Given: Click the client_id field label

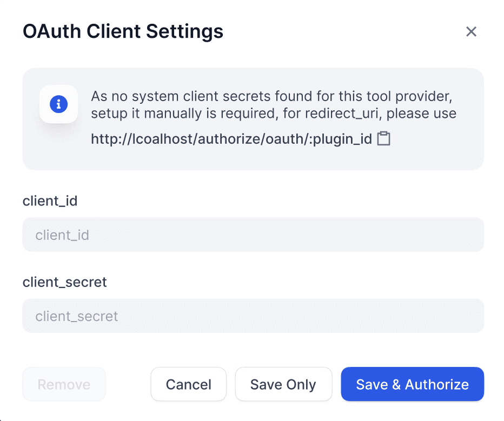Looking at the screenshot, I should click(50, 201).
